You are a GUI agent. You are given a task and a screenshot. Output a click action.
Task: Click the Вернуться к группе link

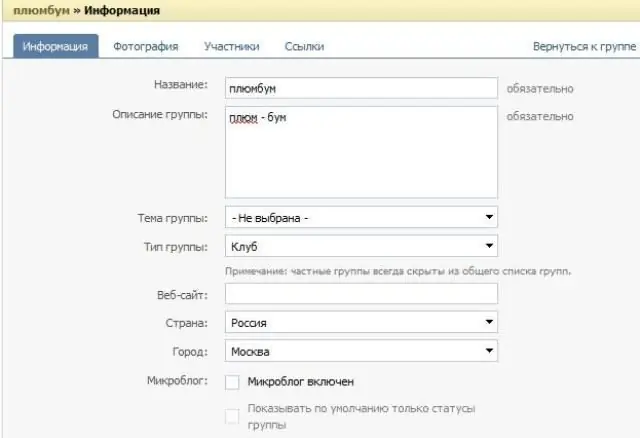tap(584, 47)
